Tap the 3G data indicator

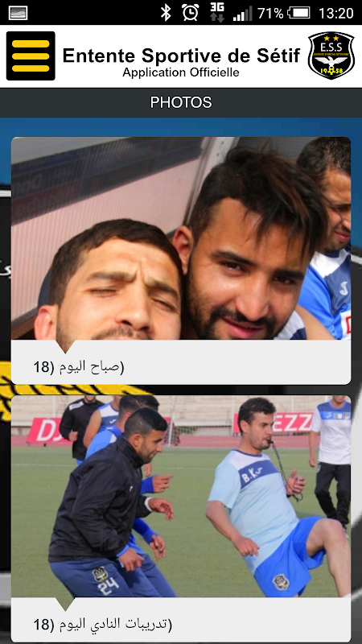click(216, 12)
